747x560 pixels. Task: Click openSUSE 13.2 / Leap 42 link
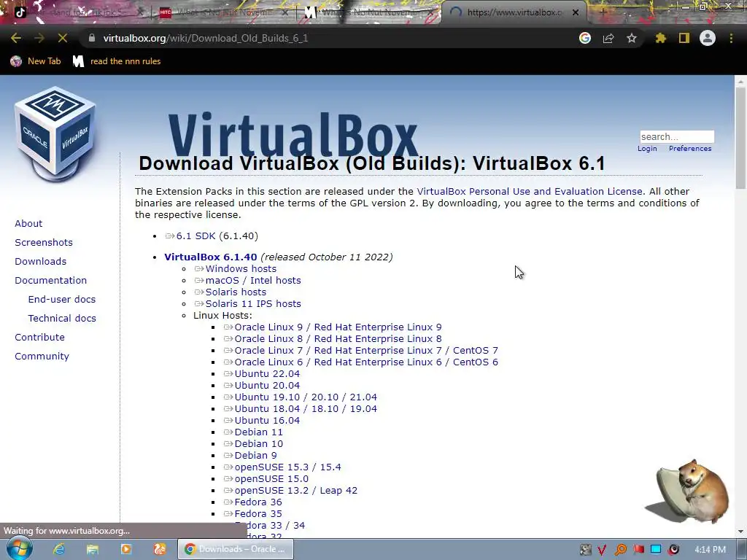pyautogui.click(x=296, y=491)
